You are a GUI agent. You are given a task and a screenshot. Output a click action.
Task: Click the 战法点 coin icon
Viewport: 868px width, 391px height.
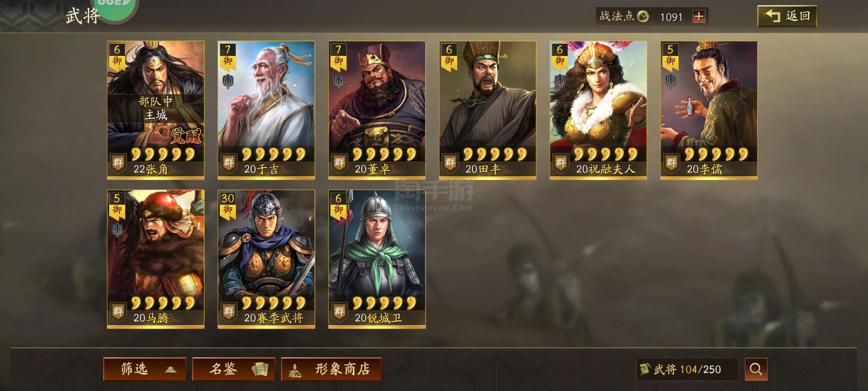point(643,16)
